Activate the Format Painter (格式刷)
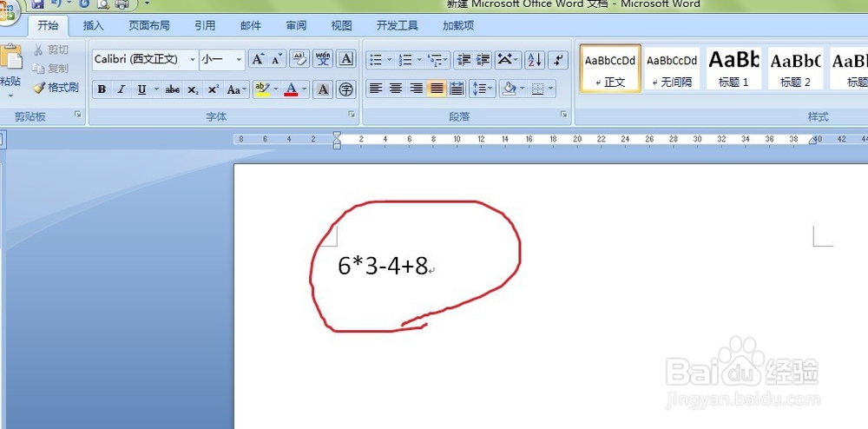Screen dimensions: 868x429 (x=56, y=88)
